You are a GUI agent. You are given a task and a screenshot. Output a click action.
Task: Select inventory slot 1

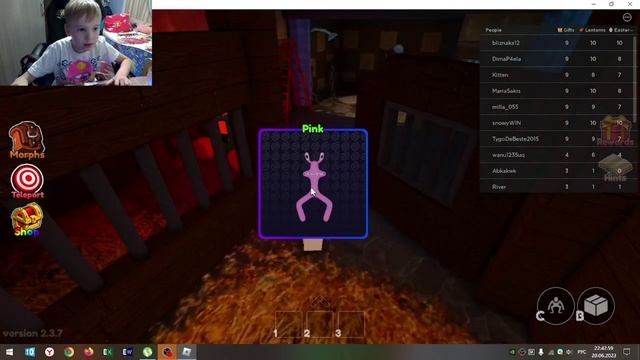(288, 324)
